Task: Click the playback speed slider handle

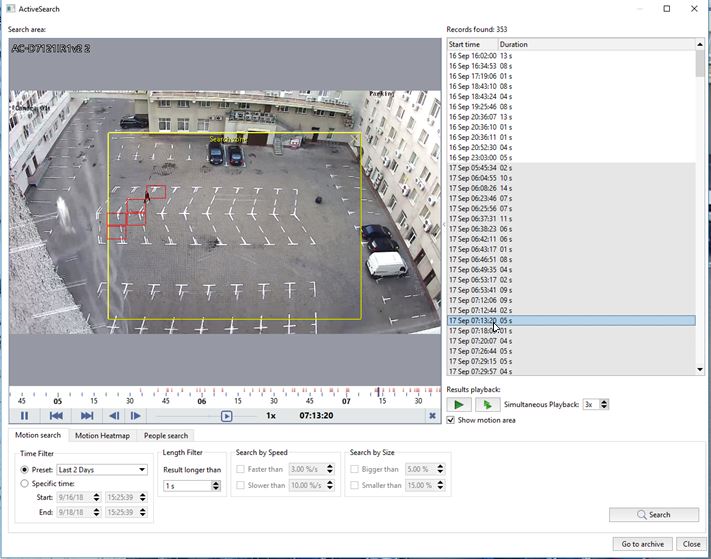Action: pos(227,416)
